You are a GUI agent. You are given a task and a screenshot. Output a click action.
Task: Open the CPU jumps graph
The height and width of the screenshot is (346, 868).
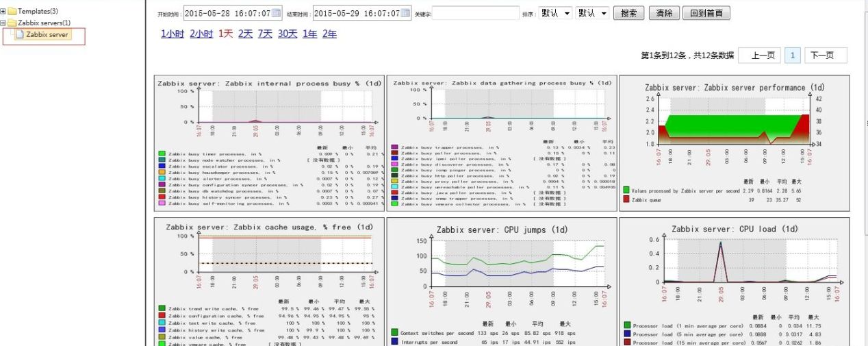(502, 282)
